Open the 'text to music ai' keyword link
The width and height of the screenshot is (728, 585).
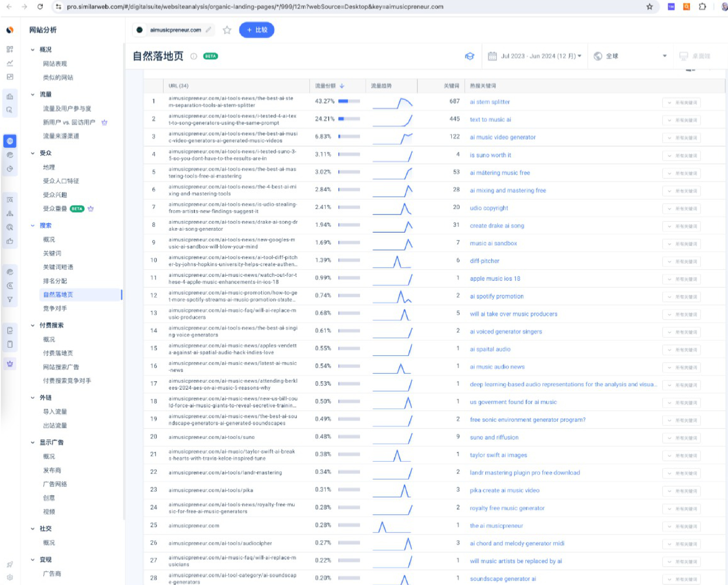490,120
